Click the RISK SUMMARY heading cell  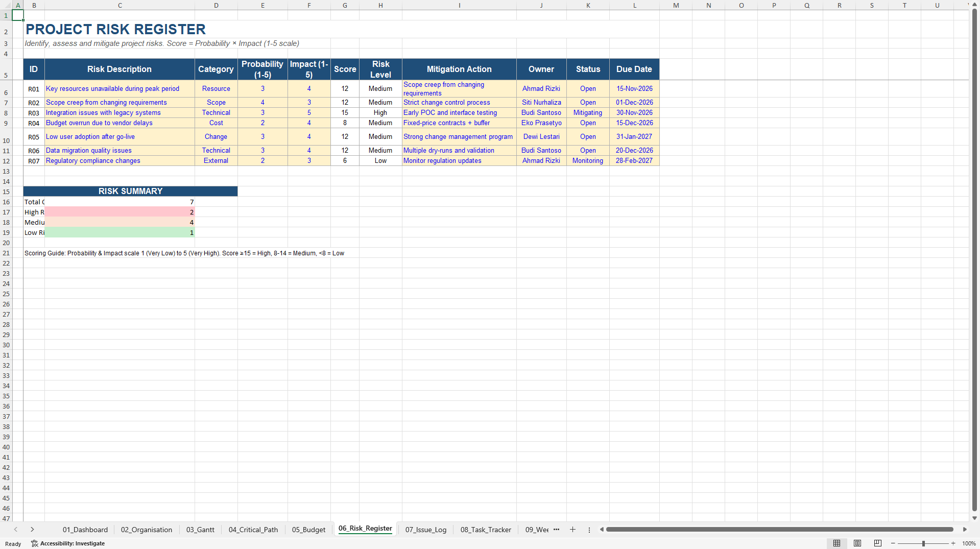point(130,191)
